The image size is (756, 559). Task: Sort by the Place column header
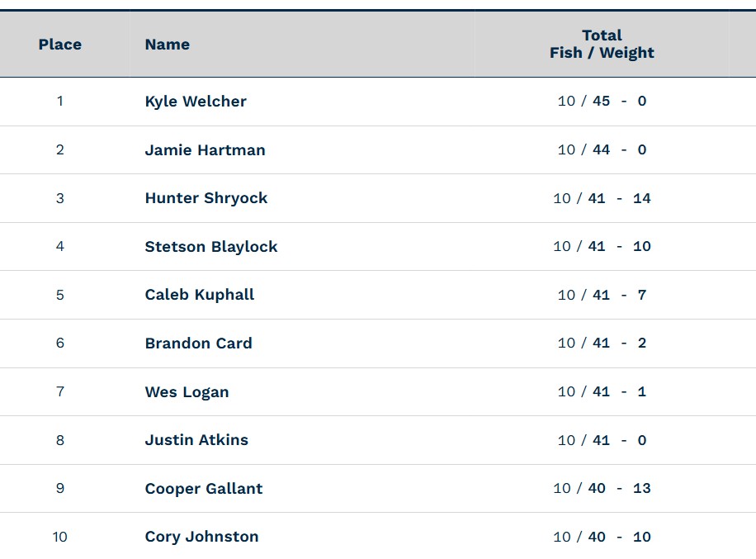(59, 45)
